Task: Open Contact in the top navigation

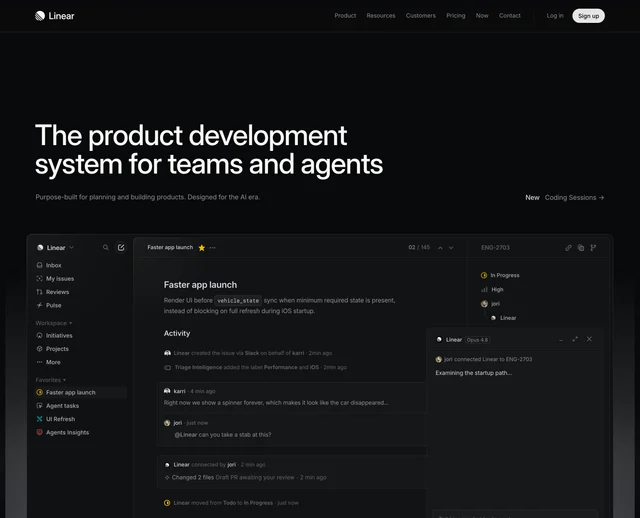Action: point(510,16)
